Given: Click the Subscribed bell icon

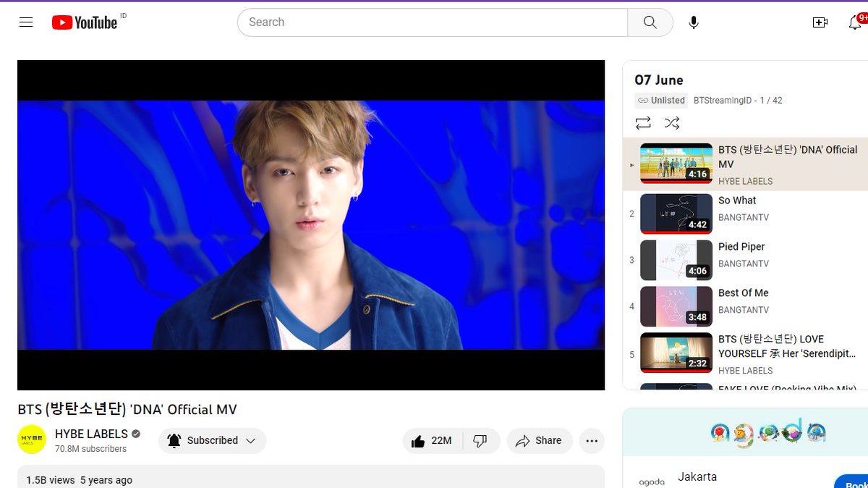Looking at the screenshot, I should click(174, 440).
